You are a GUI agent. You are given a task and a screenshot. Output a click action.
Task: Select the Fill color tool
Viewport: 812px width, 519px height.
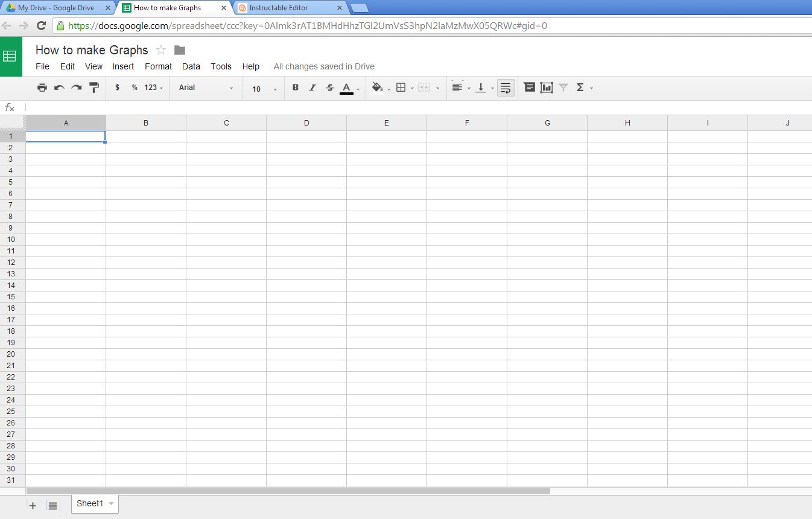pos(377,88)
